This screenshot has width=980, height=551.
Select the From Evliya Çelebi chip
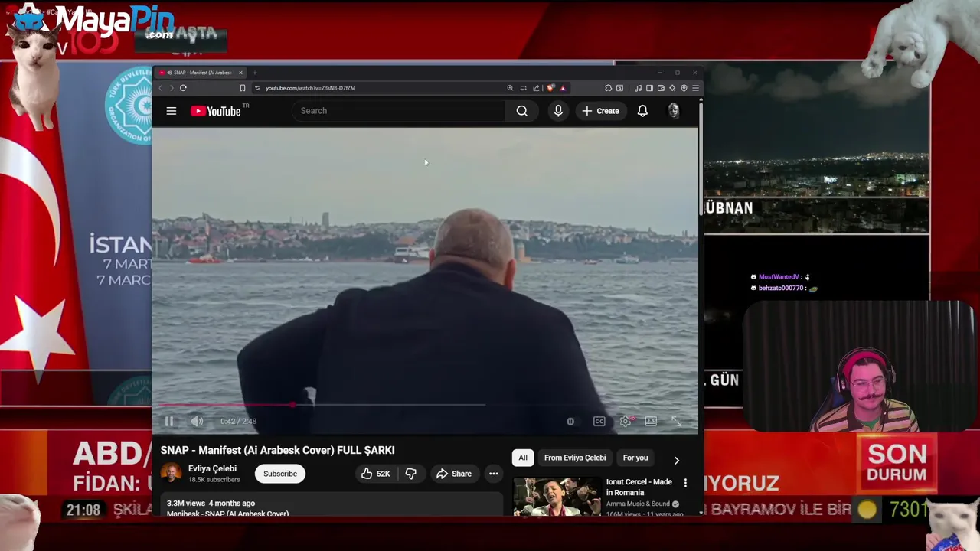pyautogui.click(x=575, y=458)
